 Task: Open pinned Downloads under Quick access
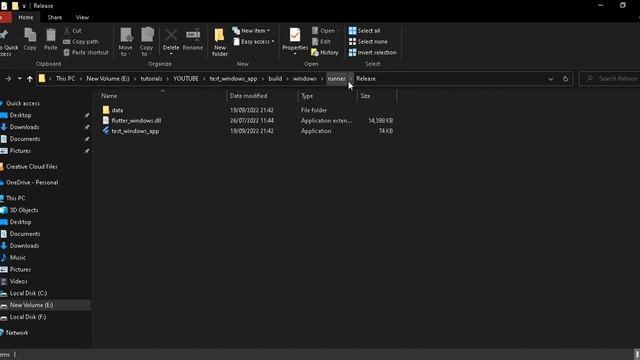24,127
